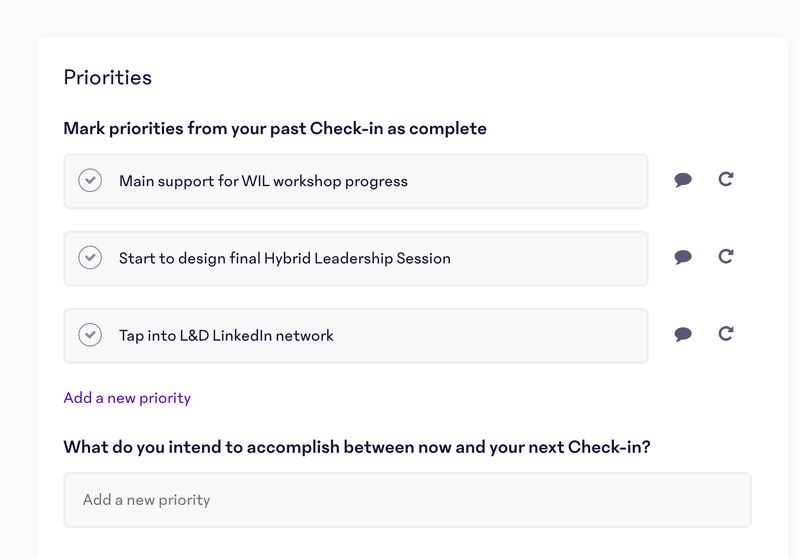Click the Priorities section title
The width and height of the screenshot is (800, 559).
(107, 77)
